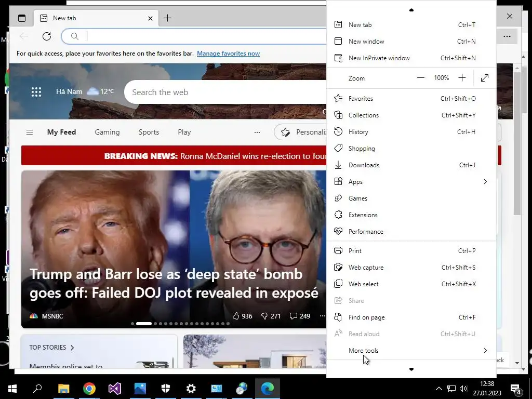Choose New InPrivate window entry
The height and width of the screenshot is (399, 532).
point(411,58)
